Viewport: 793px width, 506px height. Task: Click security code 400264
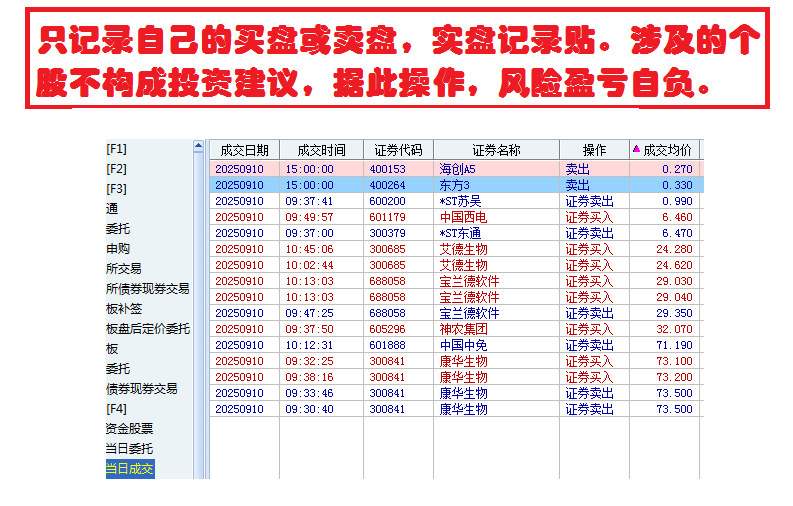(x=387, y=185)
